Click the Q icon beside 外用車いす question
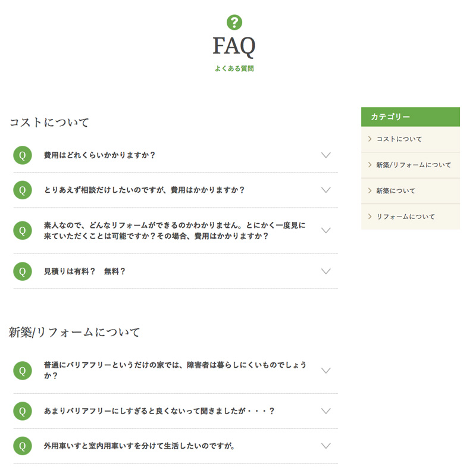Viewport: 476px width, 476px height. pos(23,446)
